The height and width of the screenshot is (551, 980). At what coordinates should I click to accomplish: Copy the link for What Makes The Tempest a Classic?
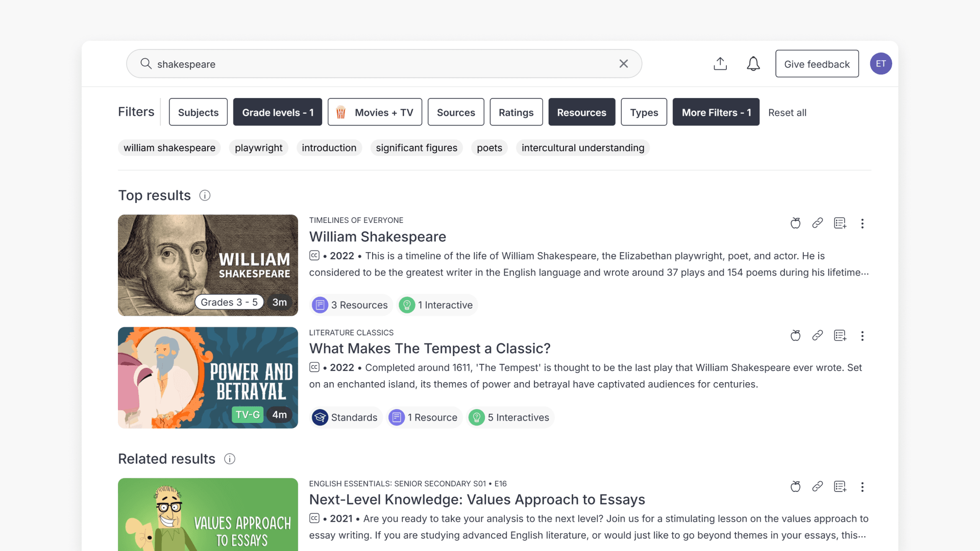[818, 336]
